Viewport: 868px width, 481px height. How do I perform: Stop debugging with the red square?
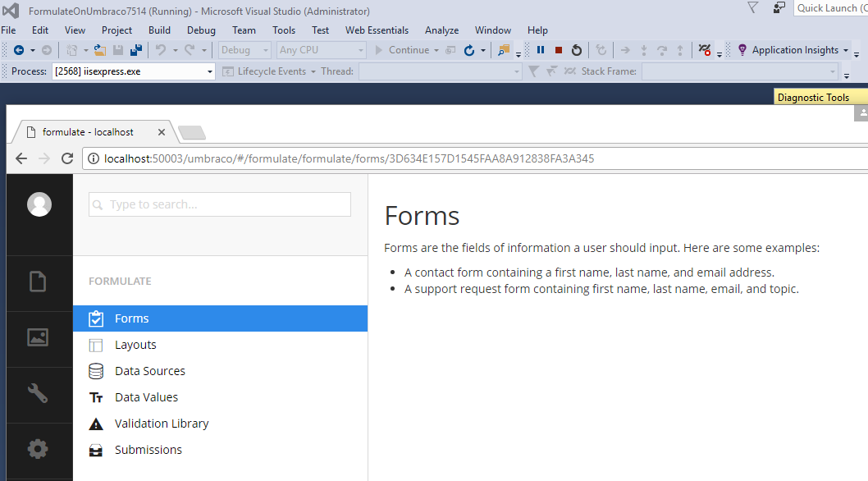[559, 50]
